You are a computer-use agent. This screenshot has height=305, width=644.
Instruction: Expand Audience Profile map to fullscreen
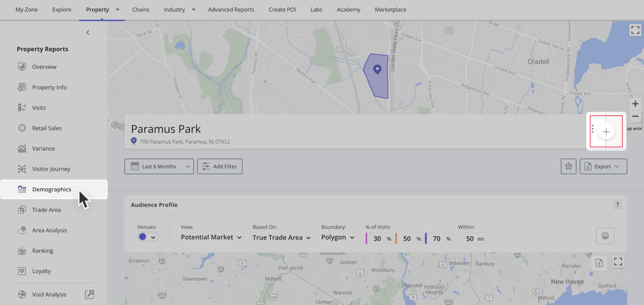(x=618, y=262)
